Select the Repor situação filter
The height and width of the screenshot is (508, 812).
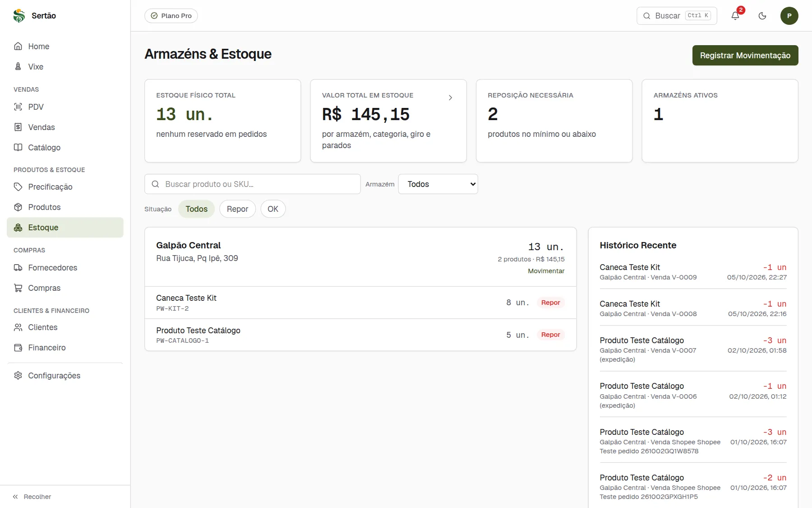click(238, 209)
